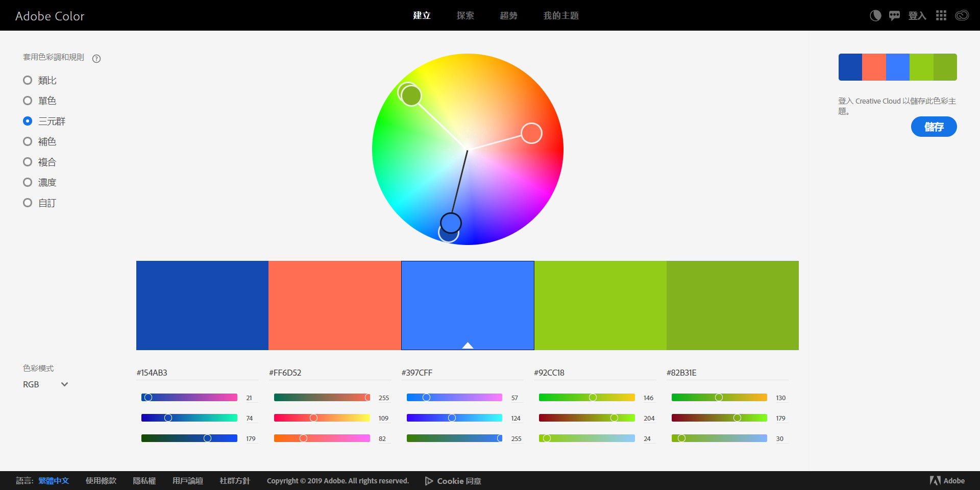
Task: Open the Creative Cloud icon
Action: point(962,16)
